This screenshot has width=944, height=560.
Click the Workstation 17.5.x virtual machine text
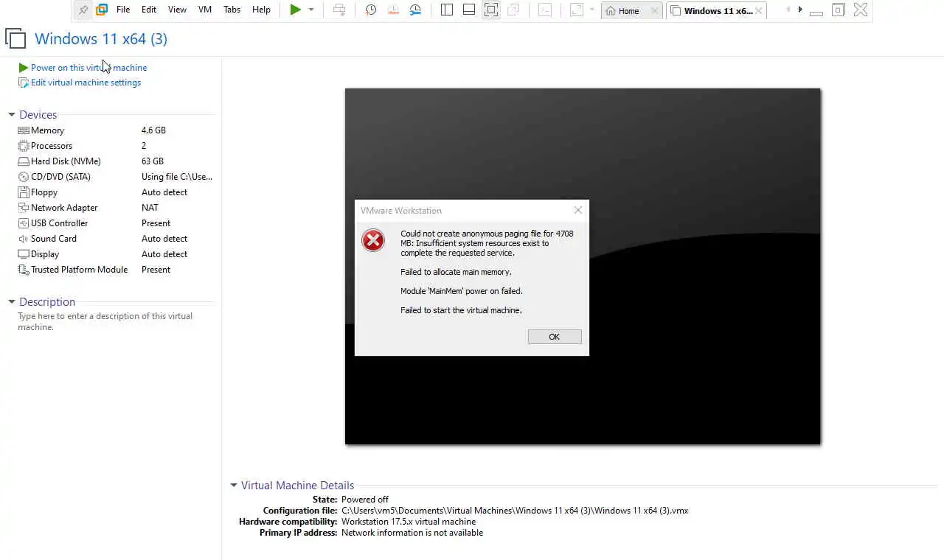[x=409, y=522]
